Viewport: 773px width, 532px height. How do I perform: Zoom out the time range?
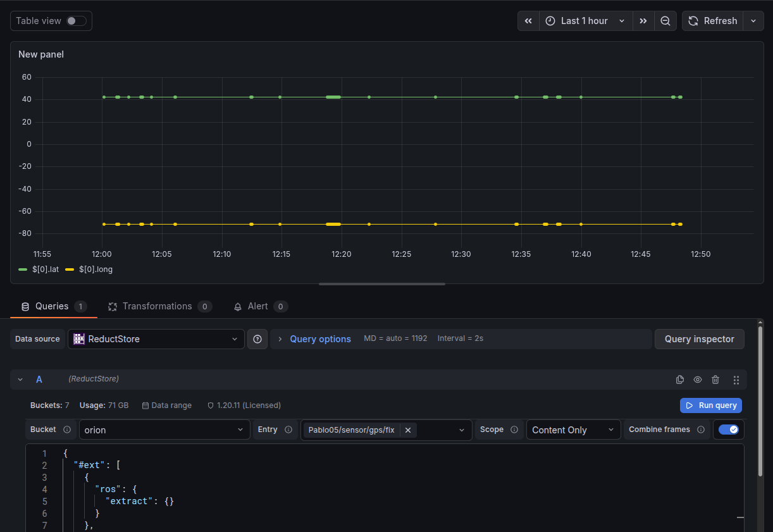click(x=665, y=21)
